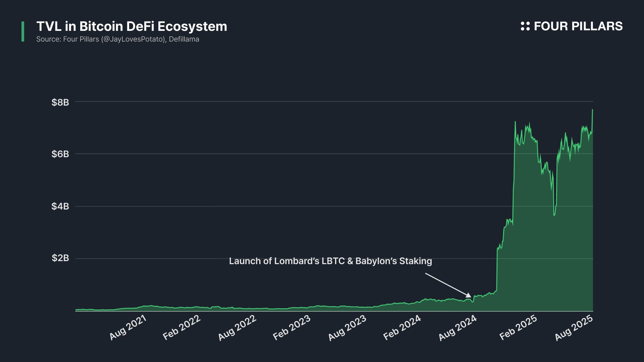Click the Aug 2025 x-axis label
Viewport: 644px width, 362px height.
tap(573, 327)
